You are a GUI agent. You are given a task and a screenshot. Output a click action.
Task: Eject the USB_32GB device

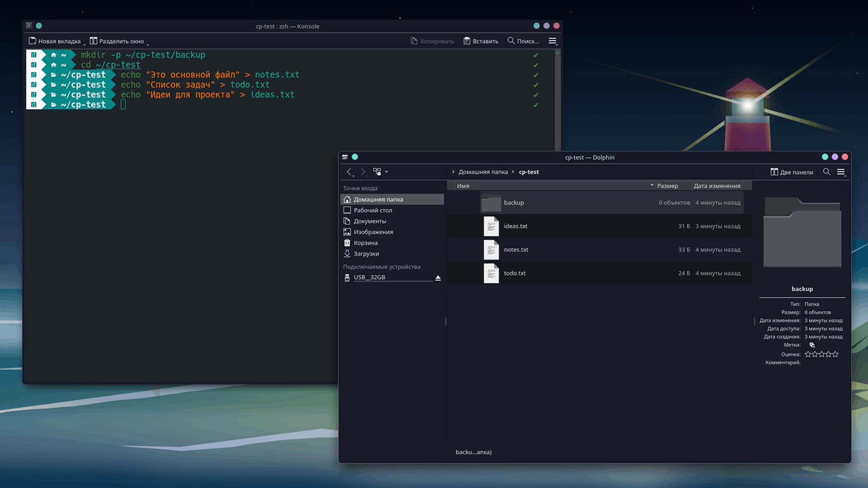click(x=438, y=278)
